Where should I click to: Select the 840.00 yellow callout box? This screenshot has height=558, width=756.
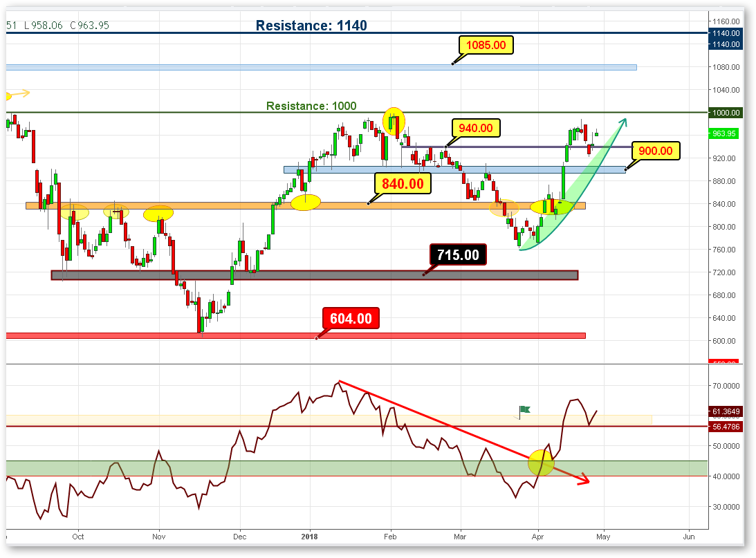click(403, 184)
